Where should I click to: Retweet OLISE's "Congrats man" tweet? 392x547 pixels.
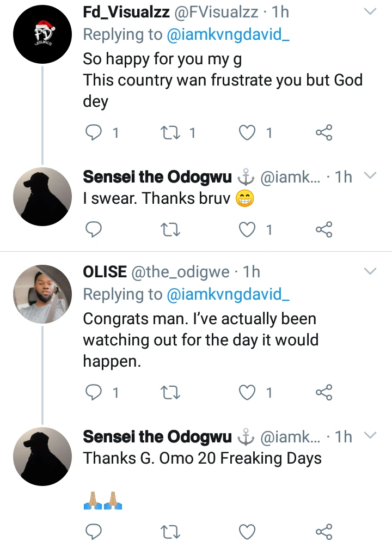click(170, 392)
